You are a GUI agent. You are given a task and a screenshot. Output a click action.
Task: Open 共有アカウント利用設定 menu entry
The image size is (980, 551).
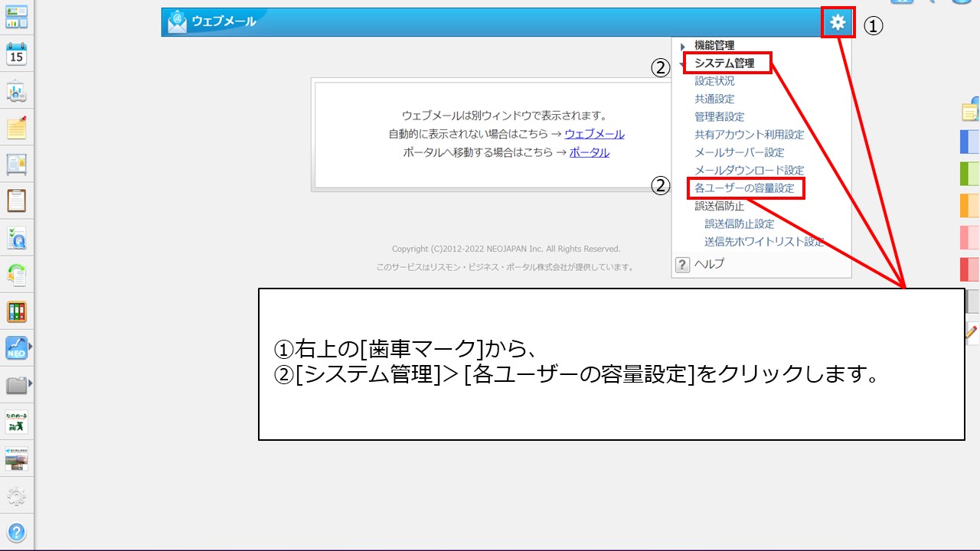coord(749,135)
